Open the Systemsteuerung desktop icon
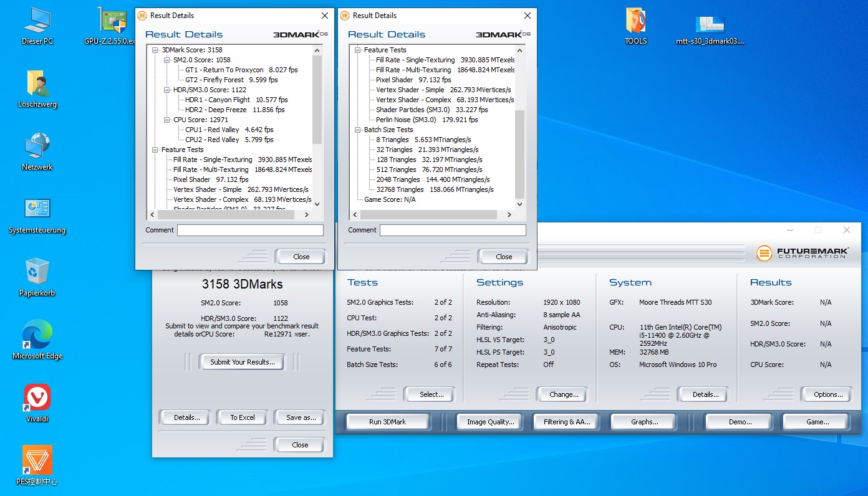 coord(37,215)
